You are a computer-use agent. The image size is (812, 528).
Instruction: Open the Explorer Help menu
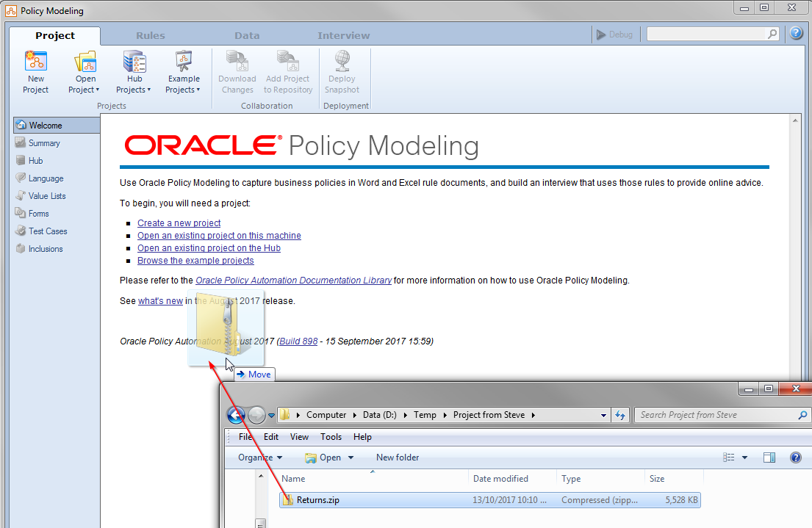coord(362,437)
